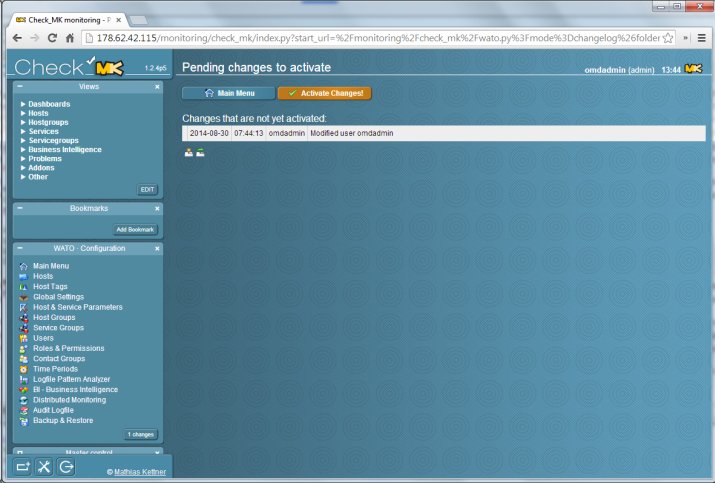
Task: Click the Check_MK logo in sidebar header
Action: coord(69,67)
